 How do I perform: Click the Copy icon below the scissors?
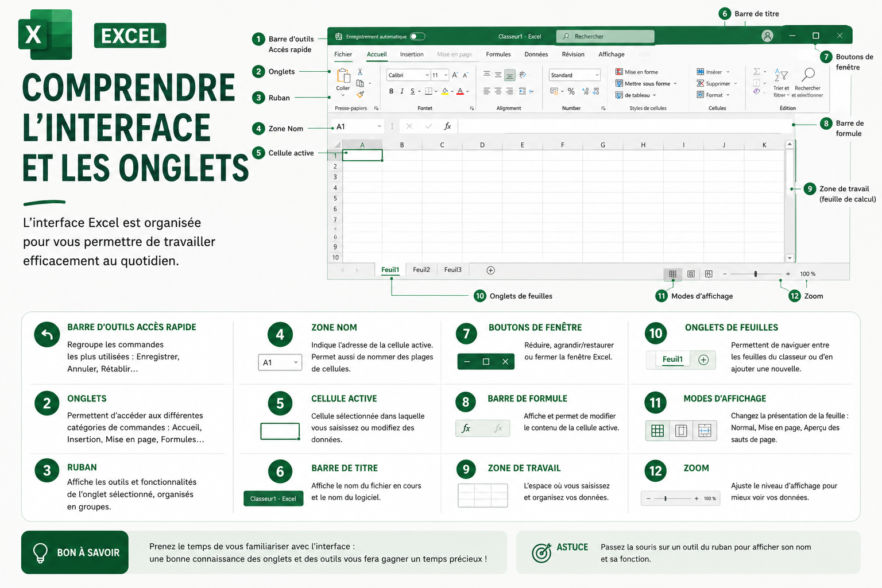(x=360, y=83)
